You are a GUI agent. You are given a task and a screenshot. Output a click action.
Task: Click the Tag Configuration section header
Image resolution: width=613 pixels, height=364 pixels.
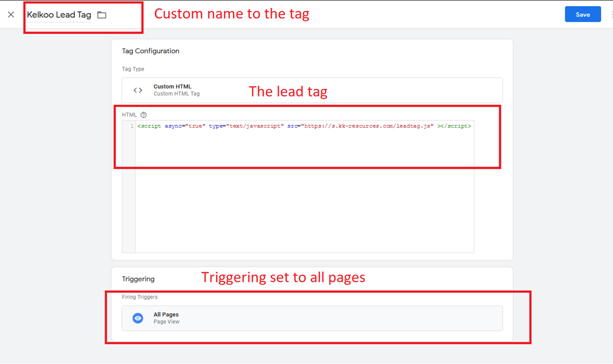point(150,51)
